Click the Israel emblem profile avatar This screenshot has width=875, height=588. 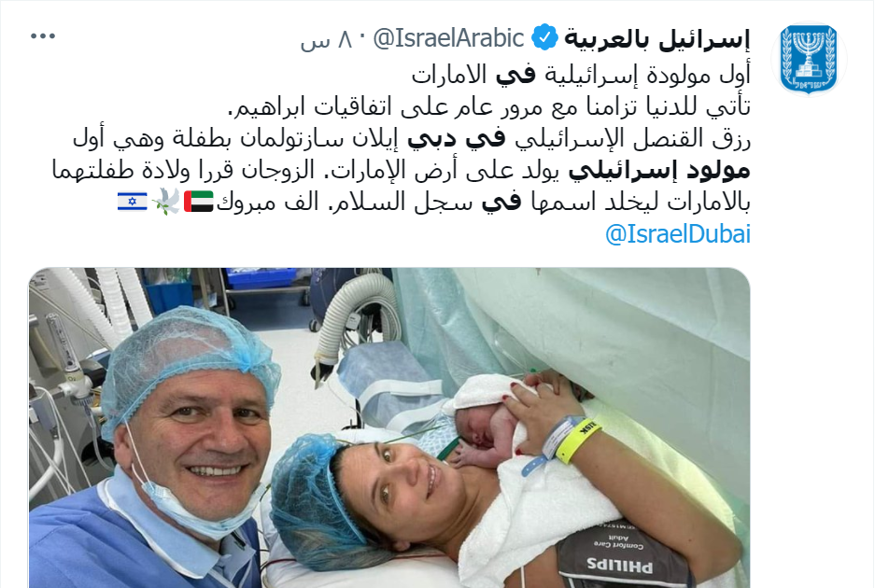pyautogui.click(x=809, y=59)
